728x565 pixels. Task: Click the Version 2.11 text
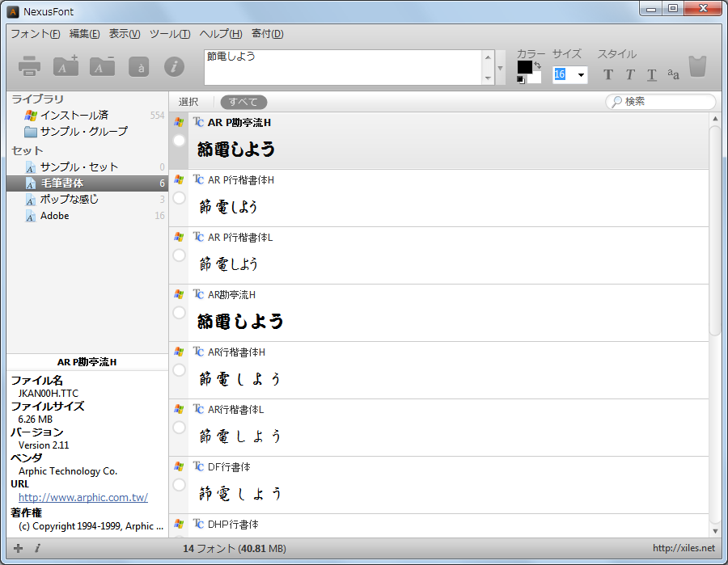[x=44, y=445]
